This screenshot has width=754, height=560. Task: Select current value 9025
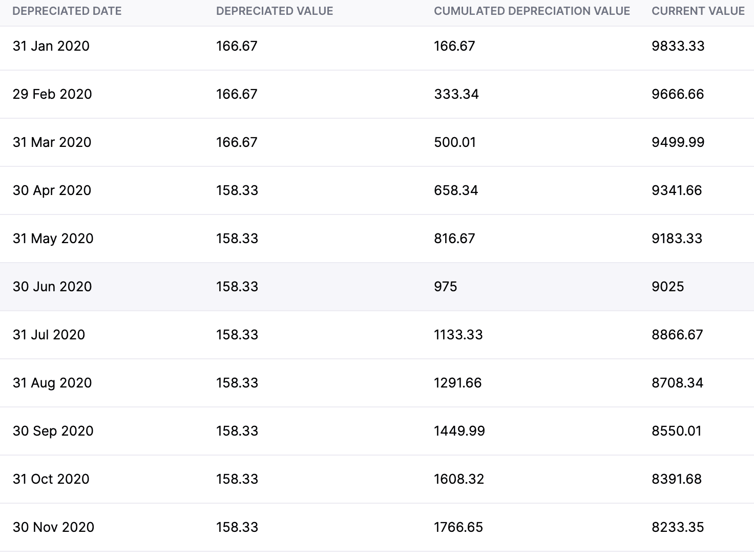[x=667, y=287]
